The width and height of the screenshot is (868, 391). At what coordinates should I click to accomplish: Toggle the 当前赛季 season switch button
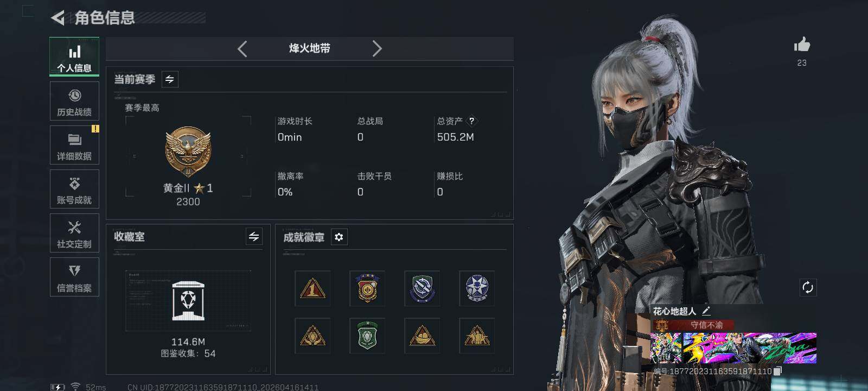point(170,79)
